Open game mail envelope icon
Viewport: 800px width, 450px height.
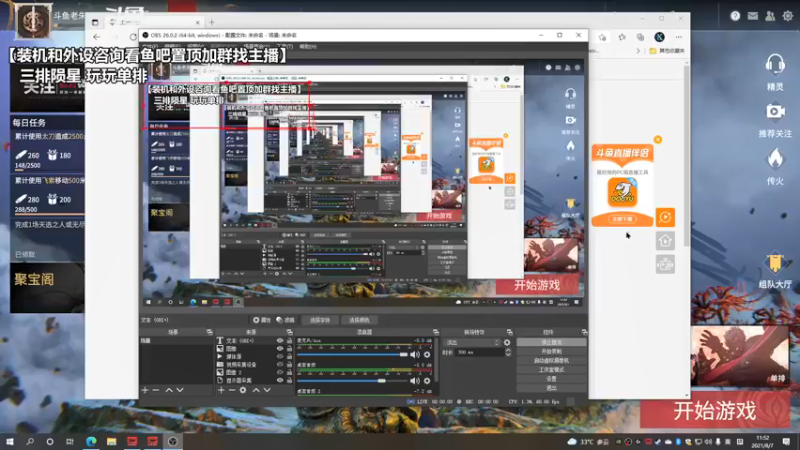pyautogui.click(x=753, y=16)
